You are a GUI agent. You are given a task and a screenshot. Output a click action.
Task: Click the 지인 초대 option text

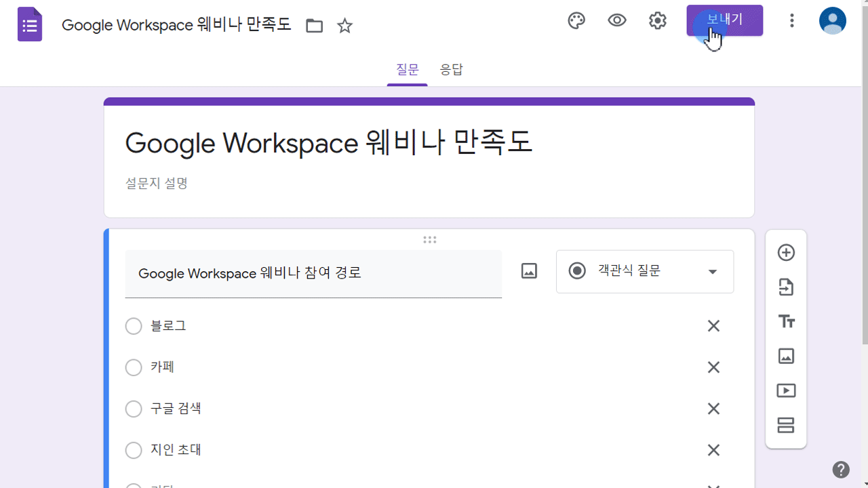pos(176,450)
